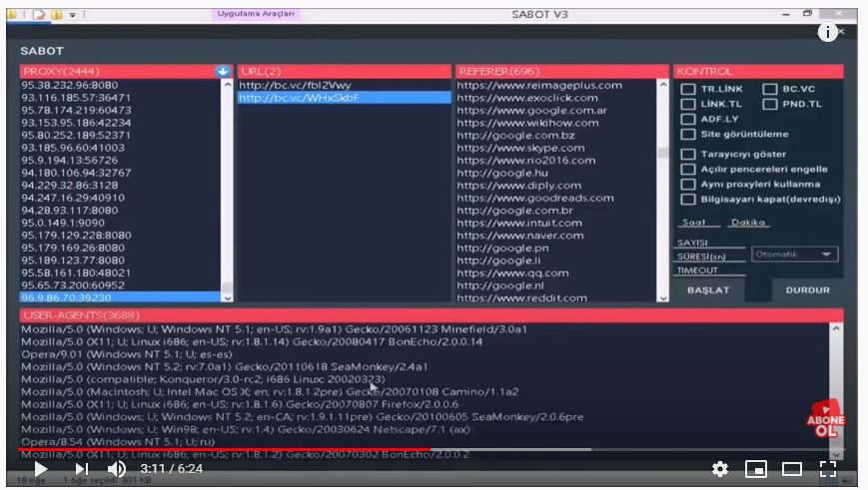
Task: Select the Konqueror/3.0-rc2 user-agent row
Action: [425, 379]
